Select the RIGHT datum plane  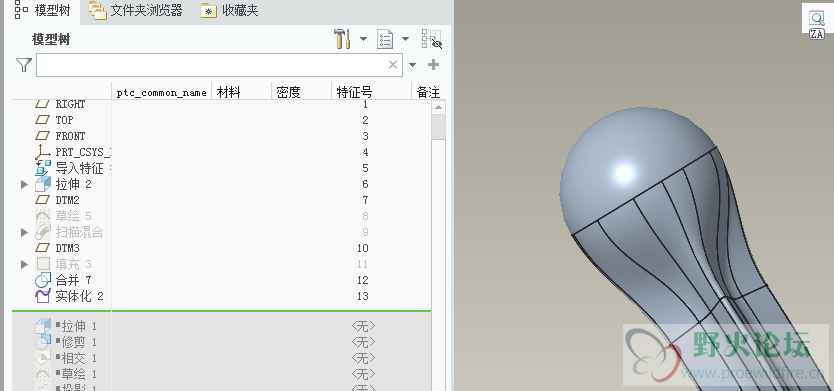coord(70,104)
